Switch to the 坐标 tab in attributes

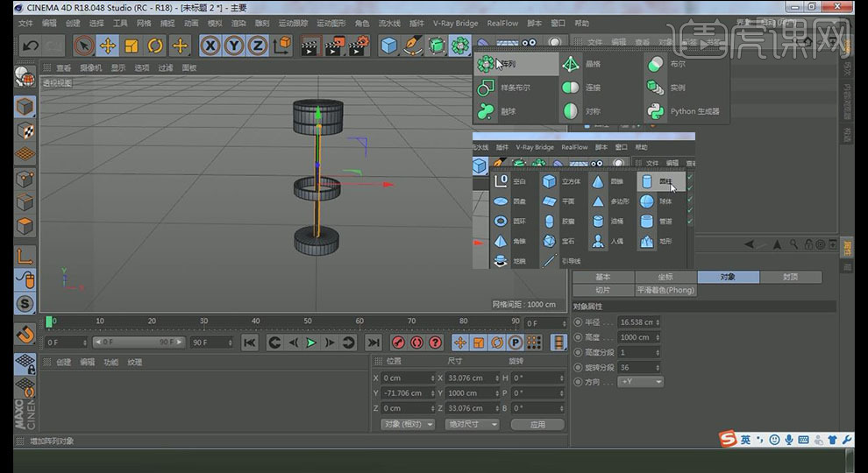coord(665,277)
